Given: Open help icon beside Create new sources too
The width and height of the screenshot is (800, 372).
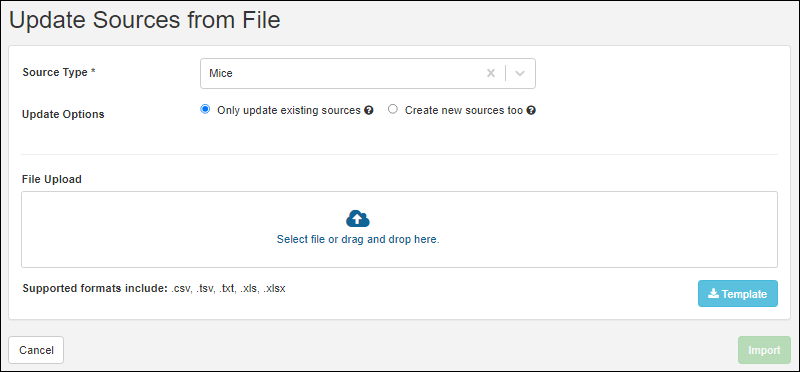Looking at the screenshot, I should pos(531,110).
